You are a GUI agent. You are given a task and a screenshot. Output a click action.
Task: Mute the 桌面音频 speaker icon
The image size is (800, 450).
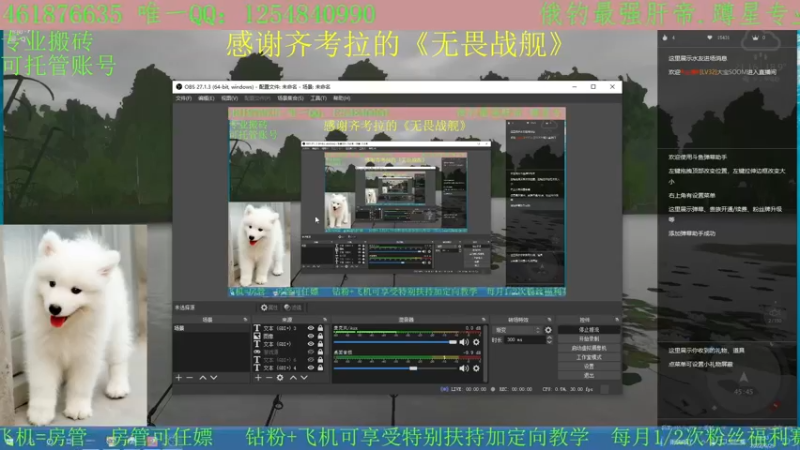[x=464, y=368]
